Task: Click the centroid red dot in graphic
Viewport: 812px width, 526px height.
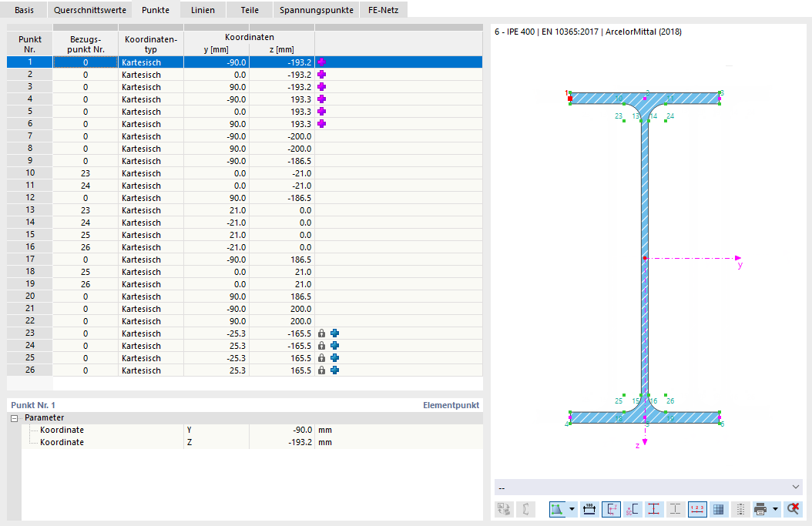Action: [645, 258]
